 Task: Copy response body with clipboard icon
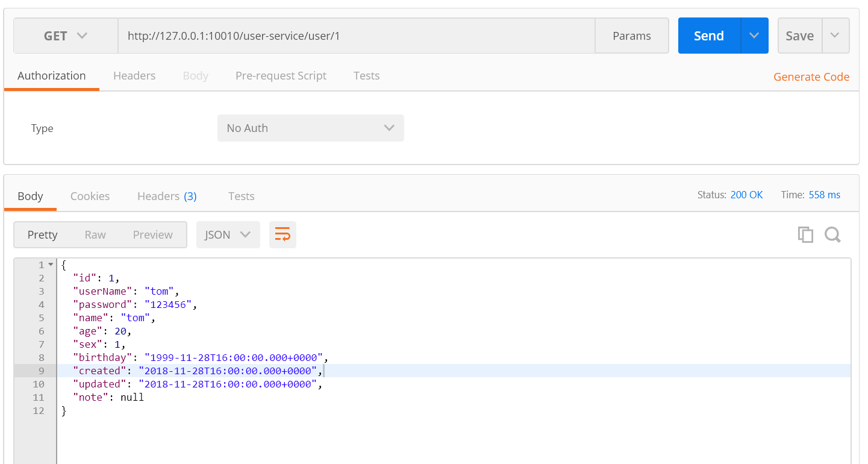(x=805, y=234)
